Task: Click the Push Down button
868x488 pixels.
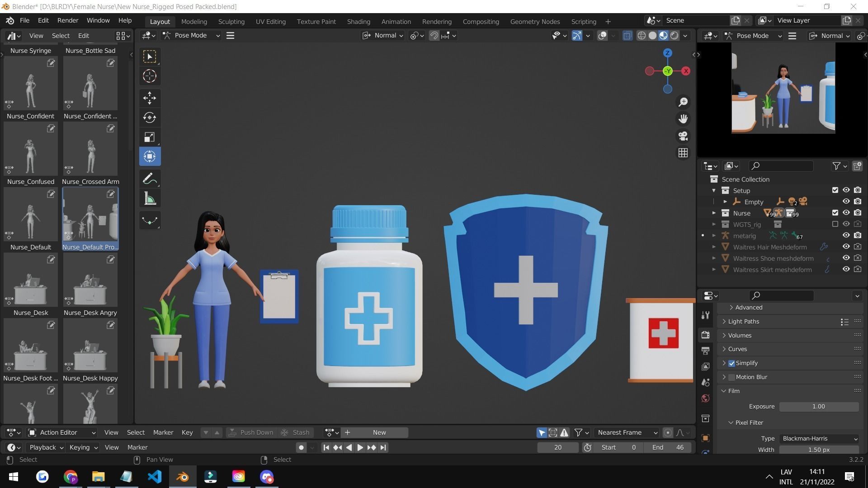Action: (x=251, y=432)
